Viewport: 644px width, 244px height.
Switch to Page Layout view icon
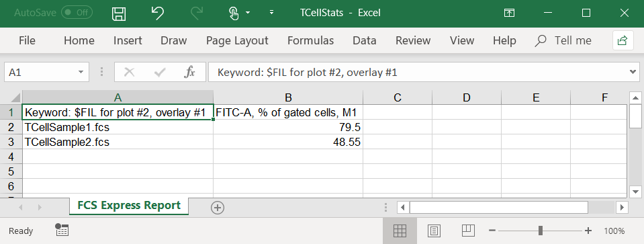pos(434,231)
